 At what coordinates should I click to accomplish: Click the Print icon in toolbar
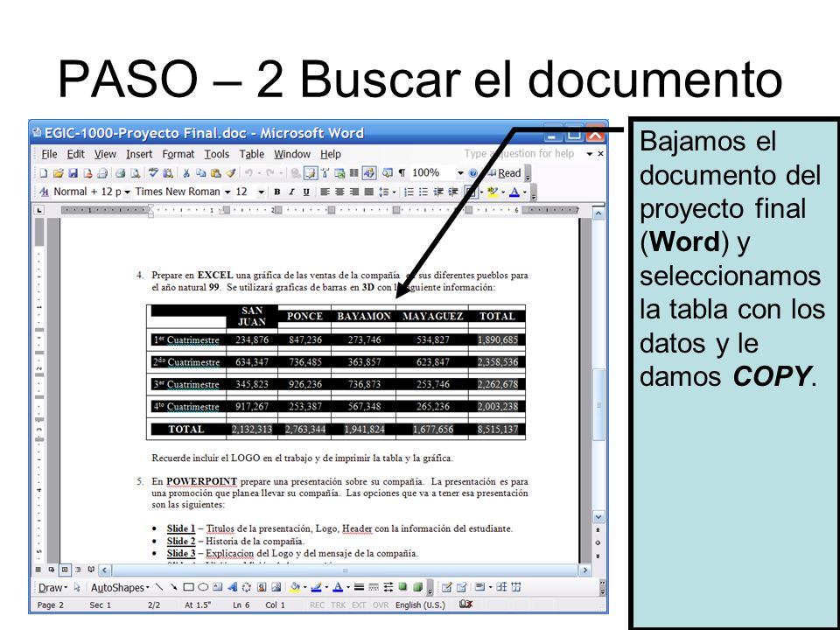[120, 173]
